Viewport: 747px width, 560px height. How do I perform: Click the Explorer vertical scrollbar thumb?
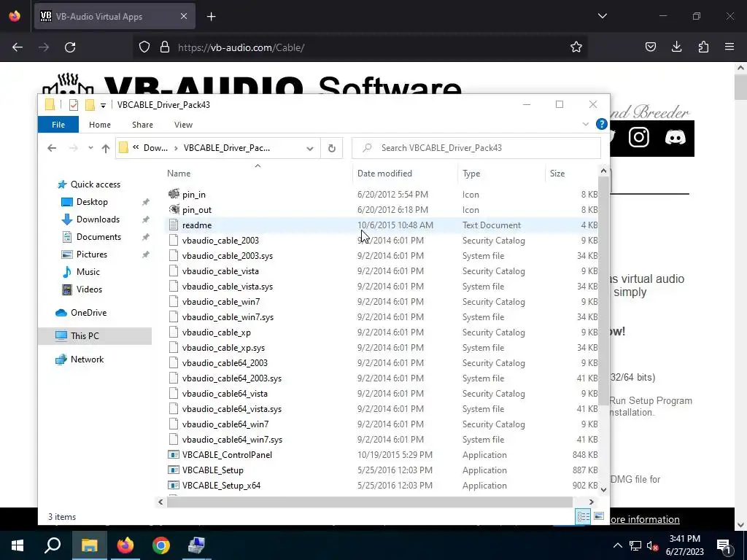coord(603,290)
